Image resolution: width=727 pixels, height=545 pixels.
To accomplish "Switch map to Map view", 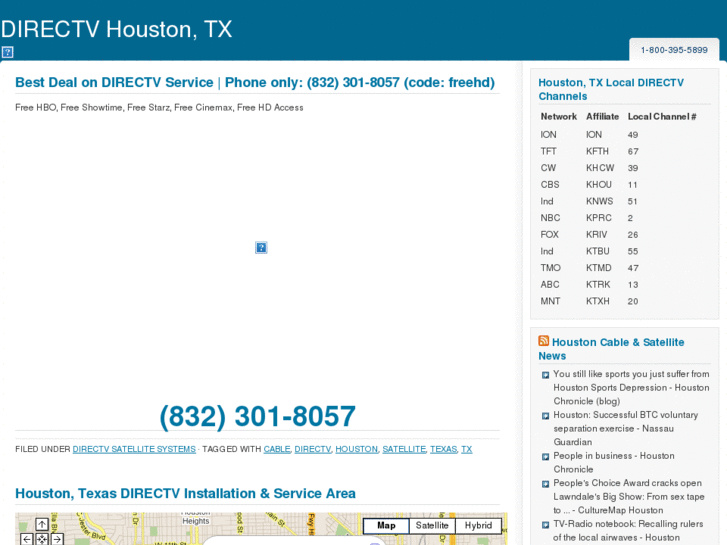I will click(x=386, y=526).
